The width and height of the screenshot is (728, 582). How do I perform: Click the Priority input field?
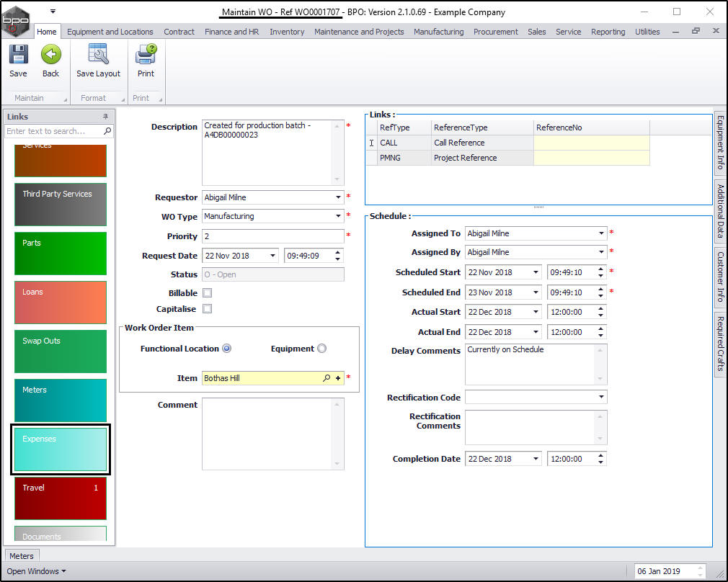tap(272, 236)
